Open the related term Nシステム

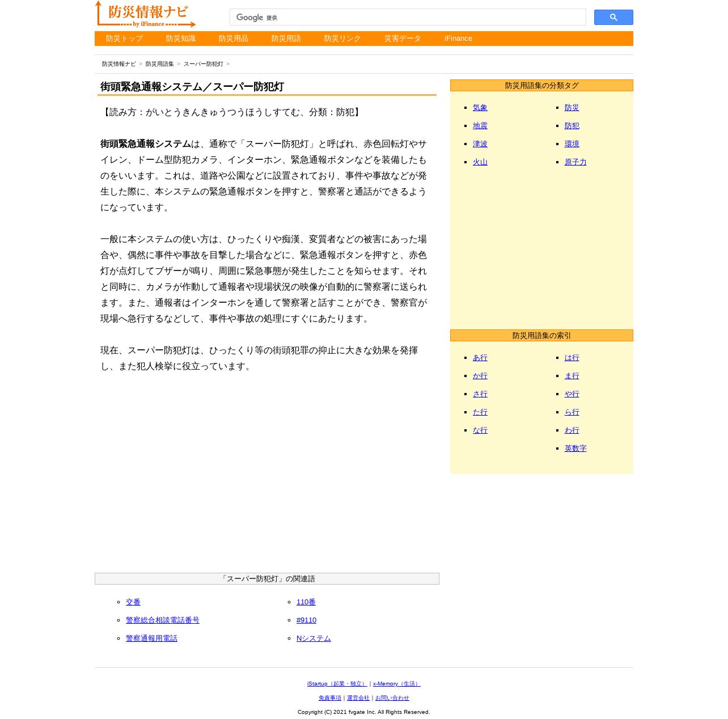coord(314,638)
